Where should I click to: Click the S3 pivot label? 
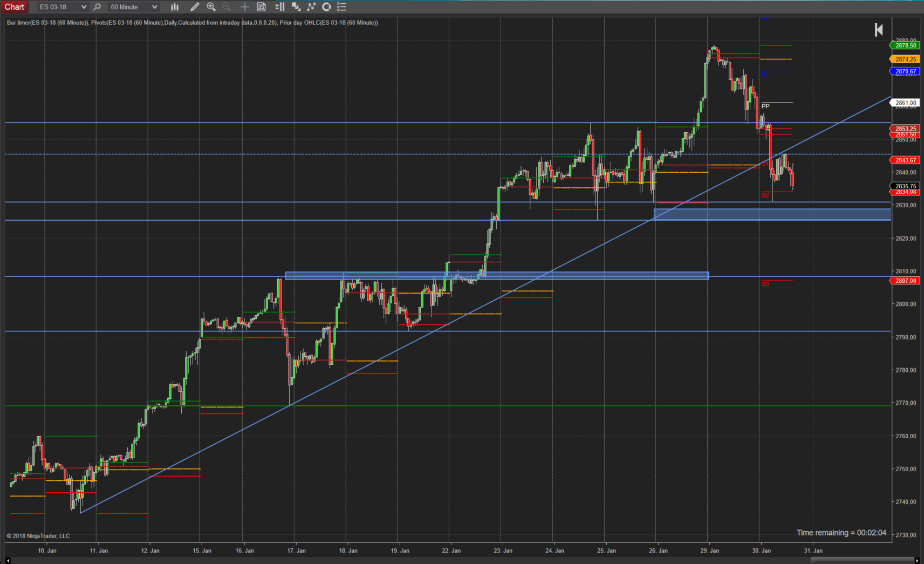coord(765,284)
